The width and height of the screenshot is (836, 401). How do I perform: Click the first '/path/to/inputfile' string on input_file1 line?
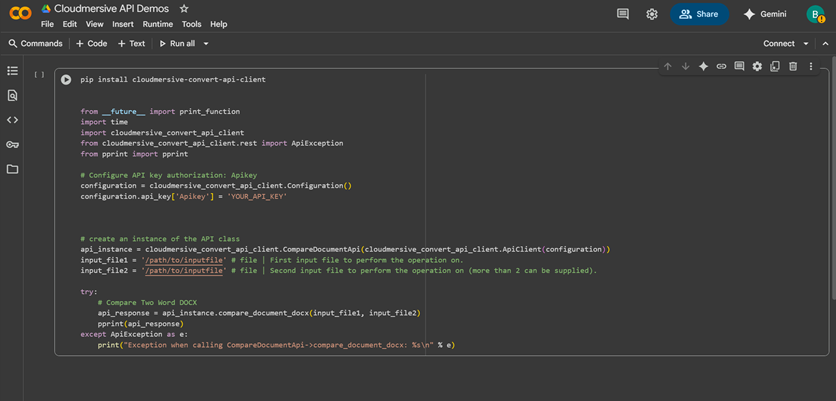(x=183, y=260)
